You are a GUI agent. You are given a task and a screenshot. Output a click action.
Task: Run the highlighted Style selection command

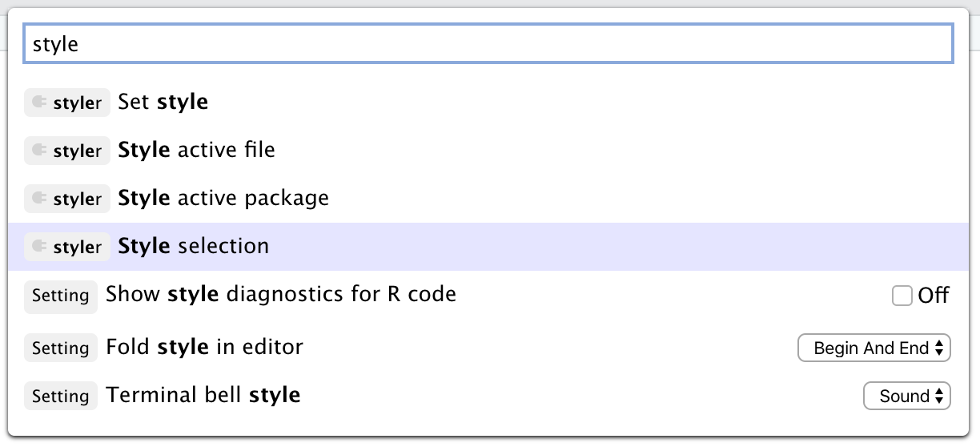(x=193, y=246)
